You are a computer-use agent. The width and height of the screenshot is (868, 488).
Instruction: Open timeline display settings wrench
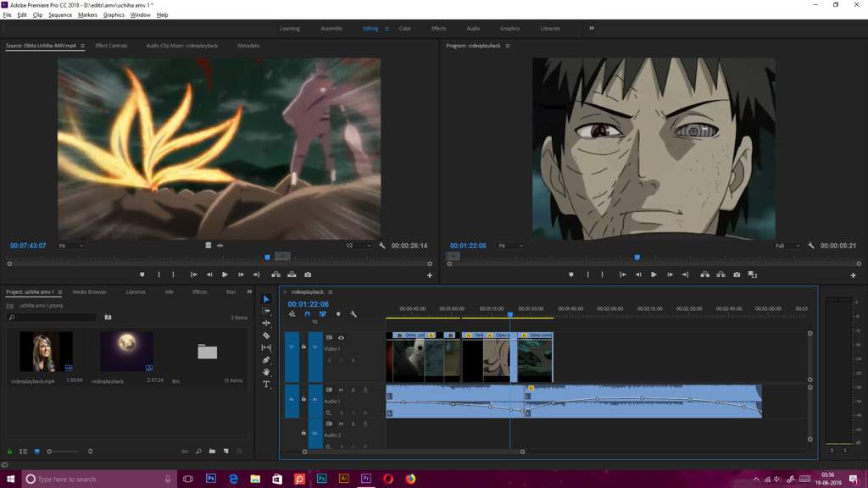coord(353,314)
